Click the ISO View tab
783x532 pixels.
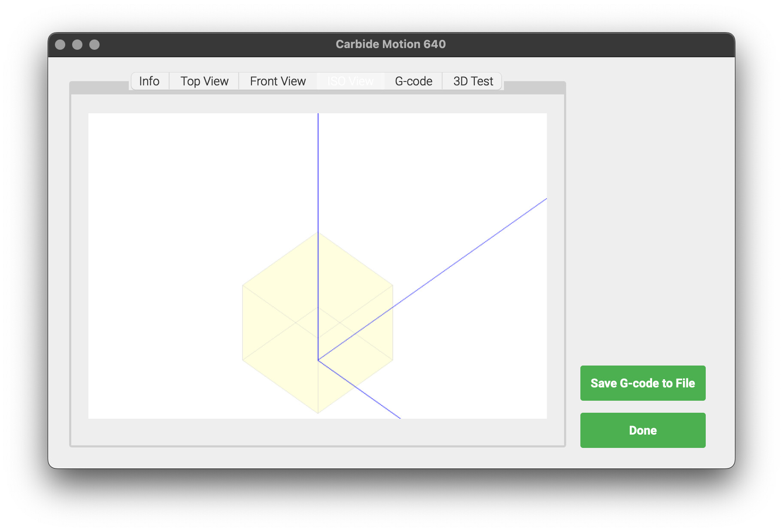(x=350, y=81)
